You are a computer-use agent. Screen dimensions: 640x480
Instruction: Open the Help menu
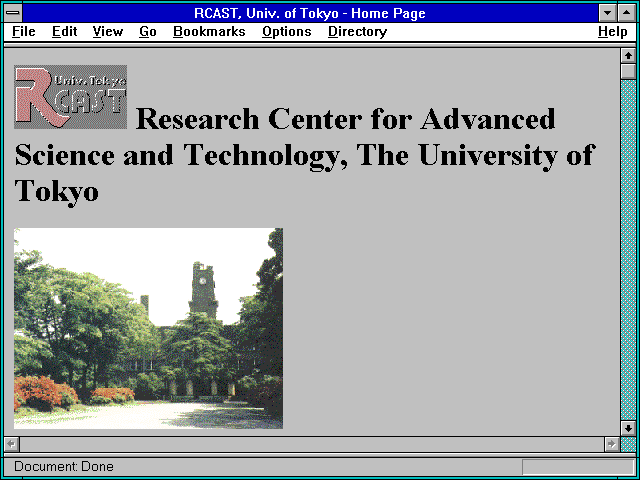613,32
